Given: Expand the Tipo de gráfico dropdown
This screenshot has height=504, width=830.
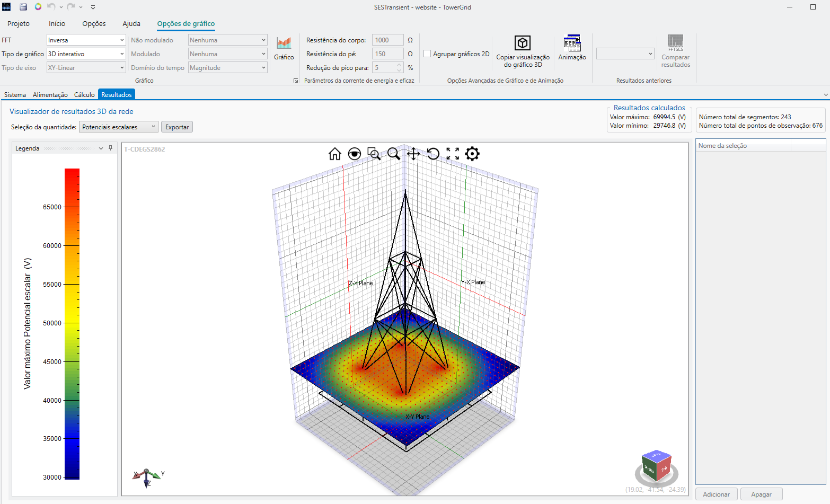Looking at the screenshot, I should click(x=86, y=54).
